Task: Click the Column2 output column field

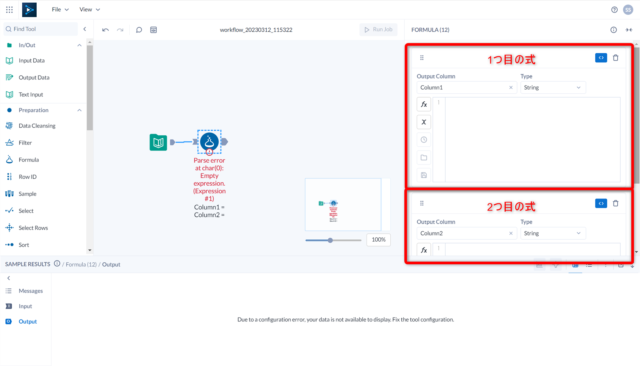Action: click(467, 233)
